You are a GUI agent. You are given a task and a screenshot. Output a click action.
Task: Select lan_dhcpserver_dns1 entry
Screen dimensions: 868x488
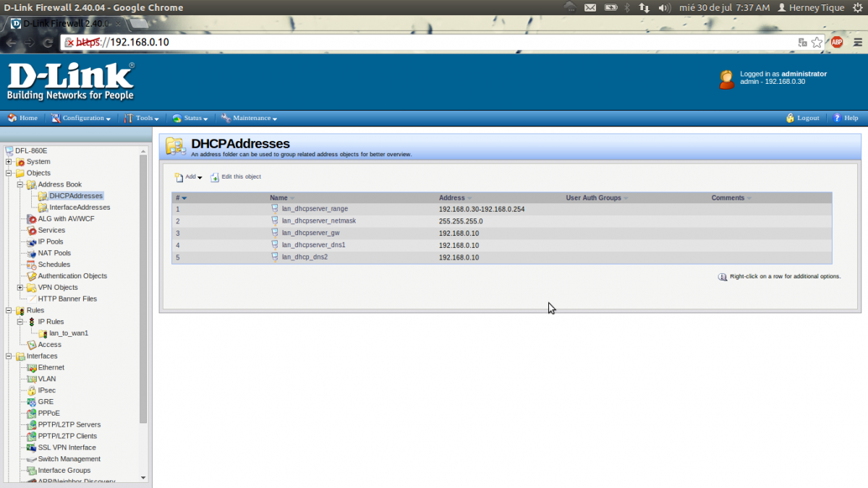pos(313,245)
